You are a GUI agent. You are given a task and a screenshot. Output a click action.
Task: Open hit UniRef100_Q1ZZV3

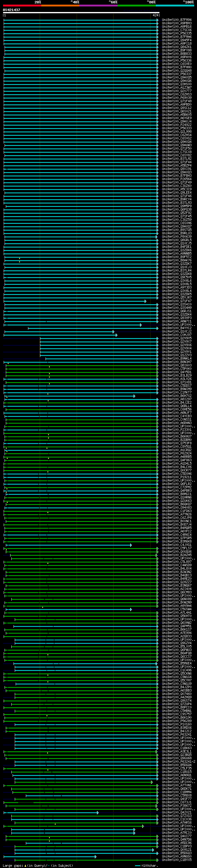click(x=177, y=355)
